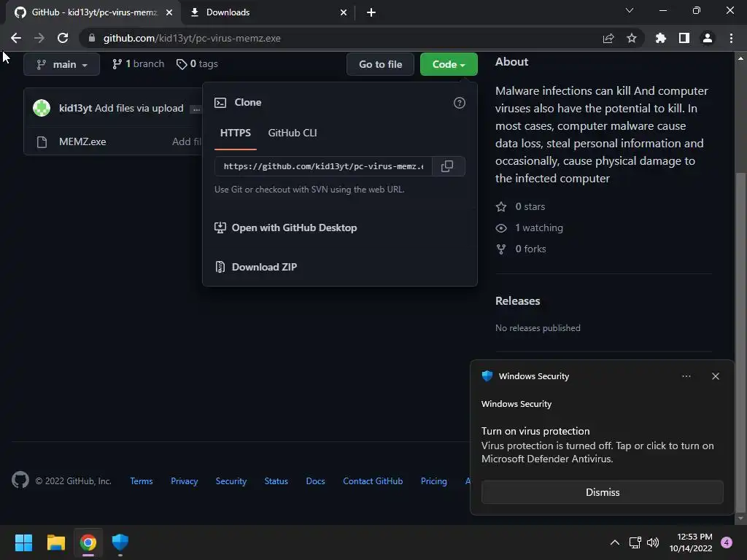Dismiss the Windows Security notification
Viewport: 747px width, 560px height.
[x=602, y=492]
